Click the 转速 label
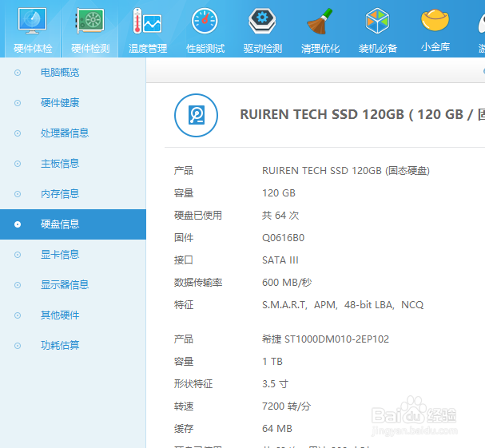Viewport: 485px width, 448px height. (x=184, y=406)
